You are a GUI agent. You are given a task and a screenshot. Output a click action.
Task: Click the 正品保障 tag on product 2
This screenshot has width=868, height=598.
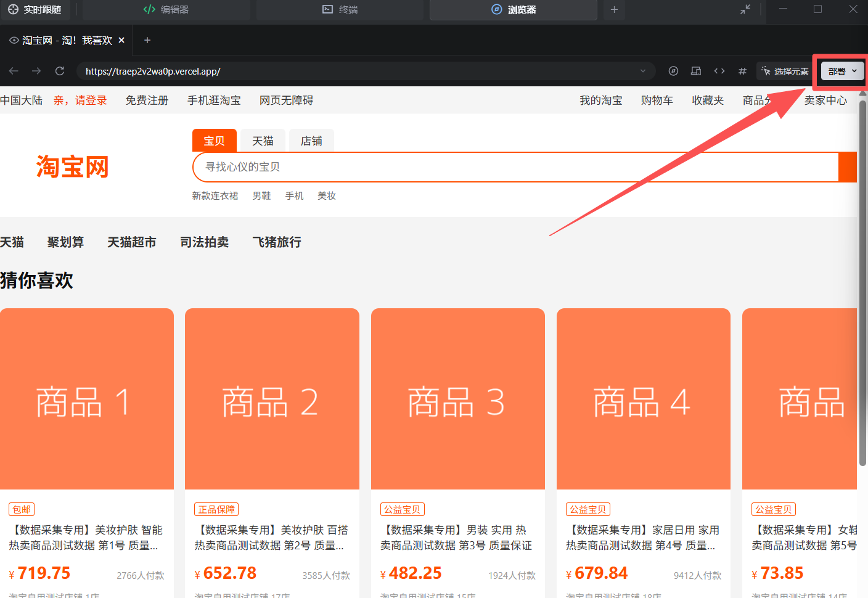tap(216, 509)
